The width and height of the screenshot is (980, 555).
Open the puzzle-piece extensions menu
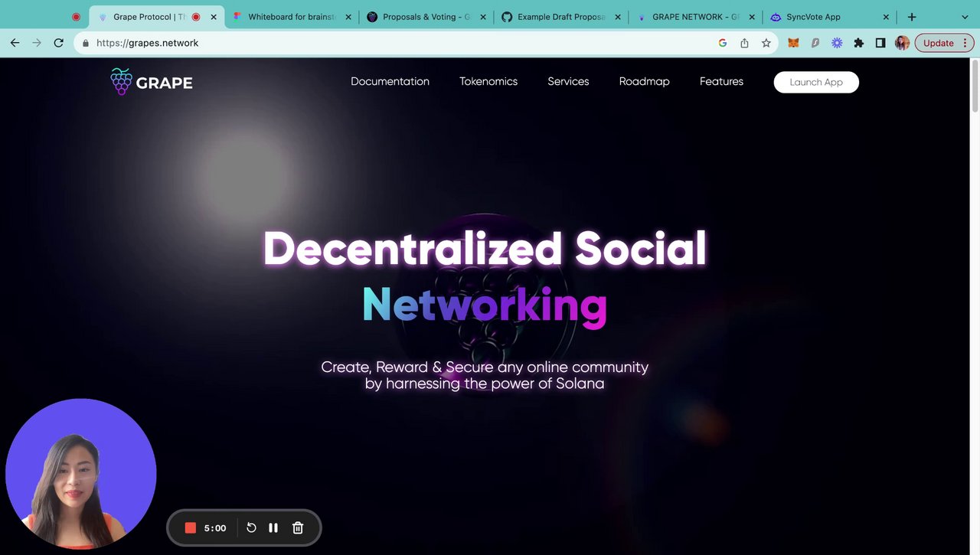[x=858, y=43]
